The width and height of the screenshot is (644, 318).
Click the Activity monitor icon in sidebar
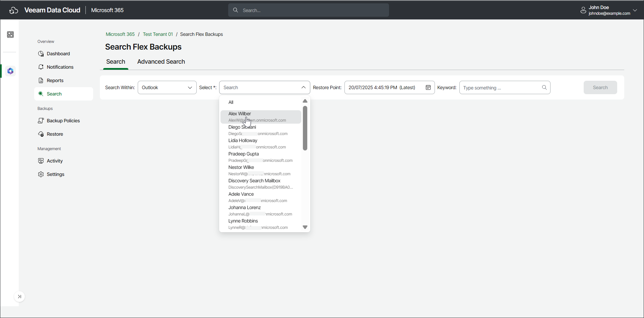[41, 161]
